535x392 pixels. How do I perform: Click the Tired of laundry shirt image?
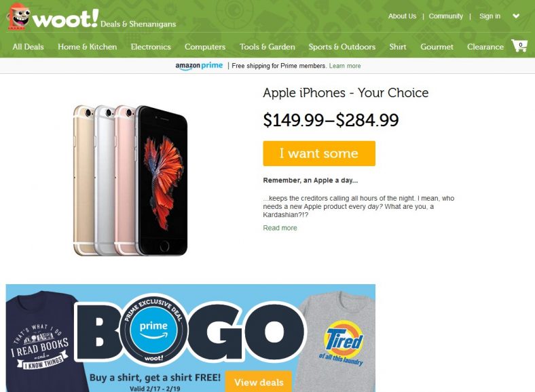tap(338, 342)
